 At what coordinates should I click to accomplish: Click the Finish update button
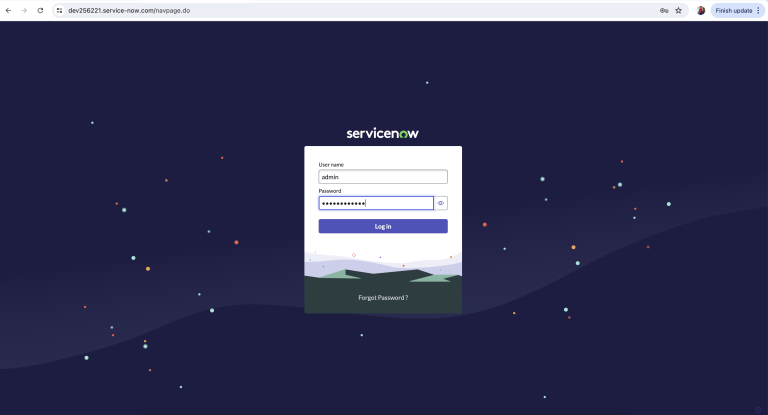pos(733,10)
